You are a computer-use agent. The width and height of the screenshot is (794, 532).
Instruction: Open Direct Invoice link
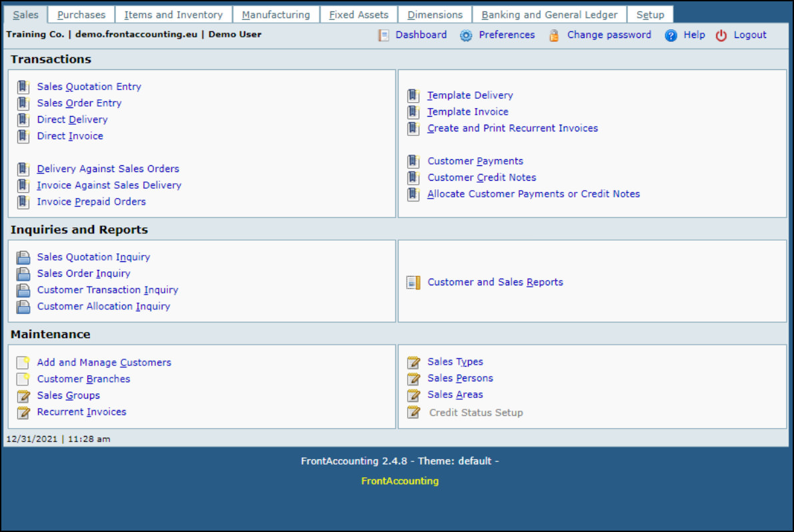point(70,136)
